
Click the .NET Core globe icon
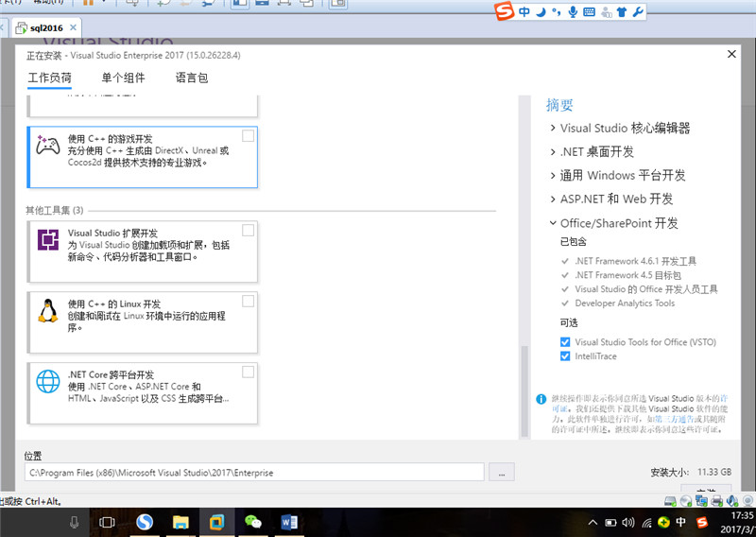coord(48,382)
